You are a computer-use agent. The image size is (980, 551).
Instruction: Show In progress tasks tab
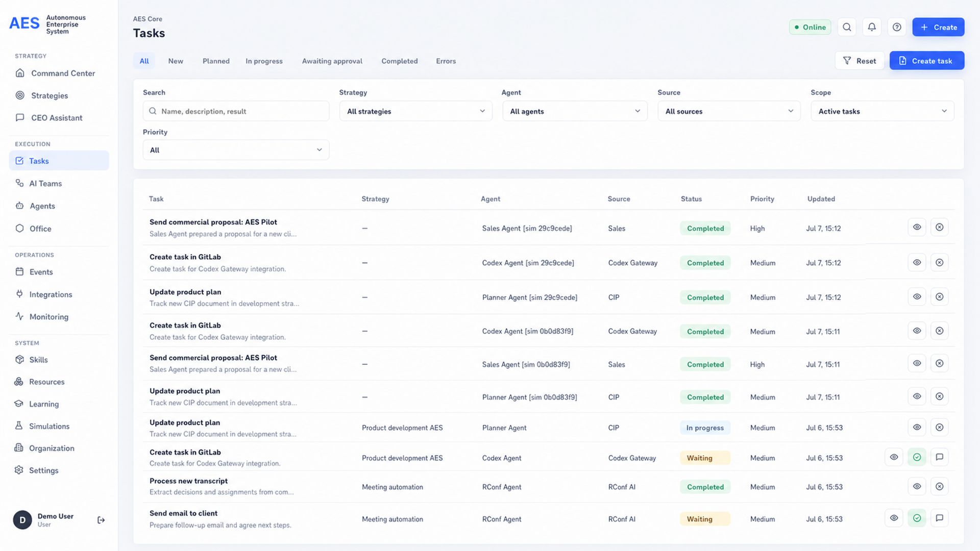(264, 61)
